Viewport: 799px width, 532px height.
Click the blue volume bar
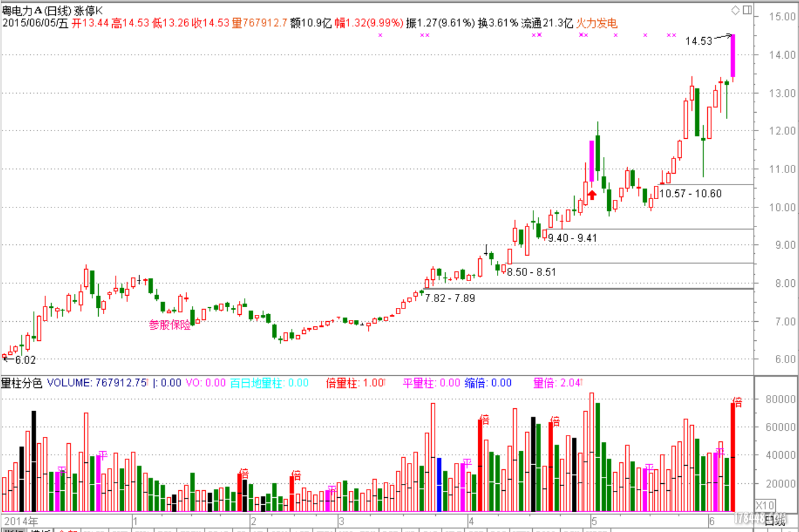click(439, 484)
